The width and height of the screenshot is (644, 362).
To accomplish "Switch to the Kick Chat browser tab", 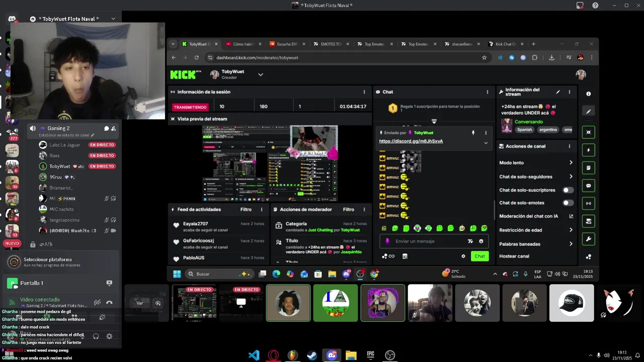I will [x=505, y=44].
